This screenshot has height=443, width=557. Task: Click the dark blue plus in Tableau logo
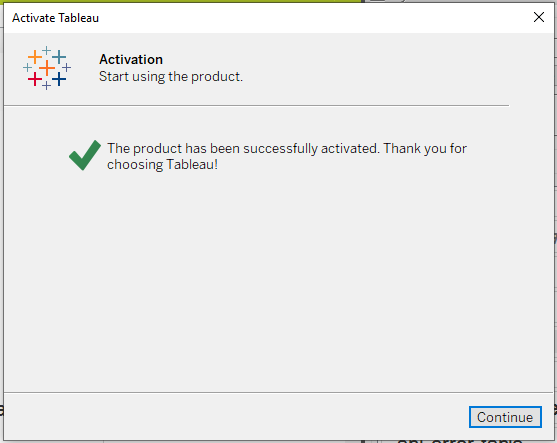click(59, 79)
